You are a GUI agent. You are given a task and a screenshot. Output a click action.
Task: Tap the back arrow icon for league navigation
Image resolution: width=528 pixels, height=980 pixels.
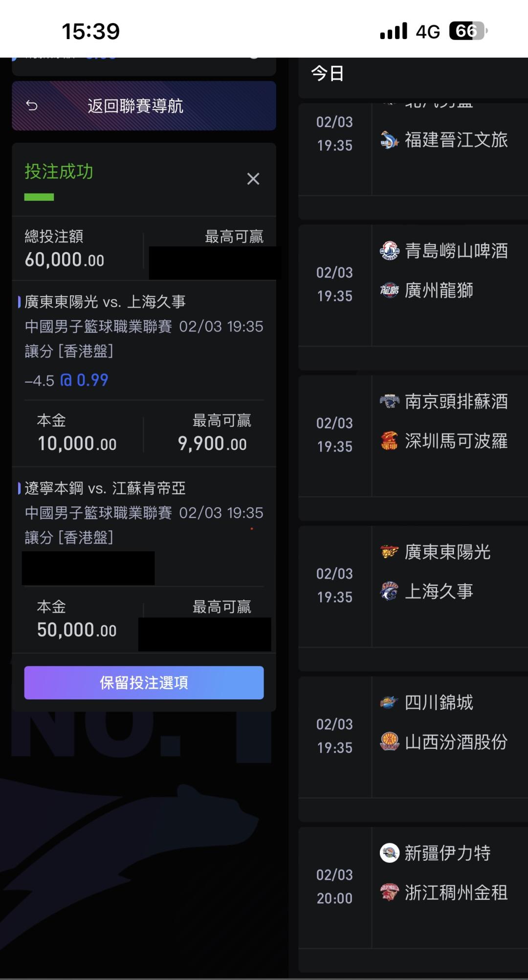tap(32, 106)
